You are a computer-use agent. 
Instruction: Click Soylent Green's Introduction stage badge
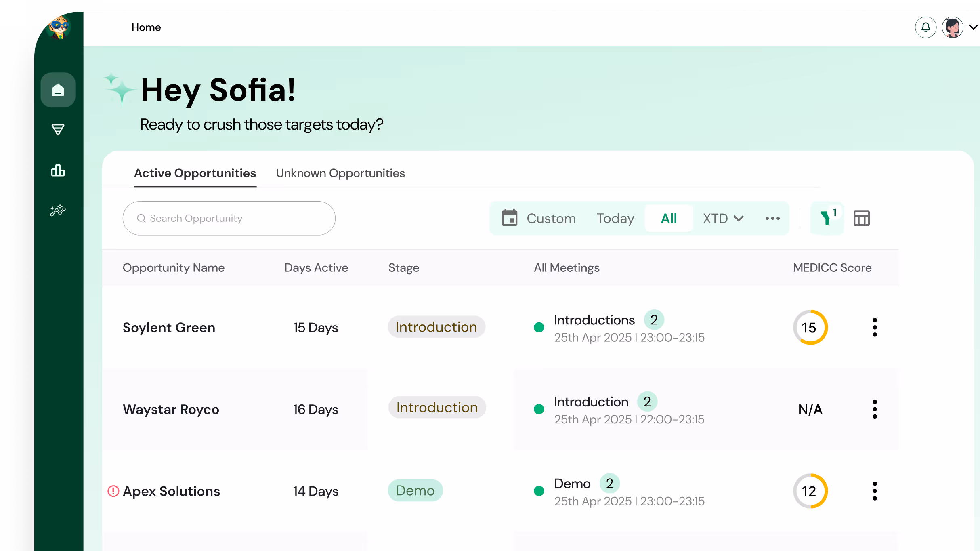point(436,327)
